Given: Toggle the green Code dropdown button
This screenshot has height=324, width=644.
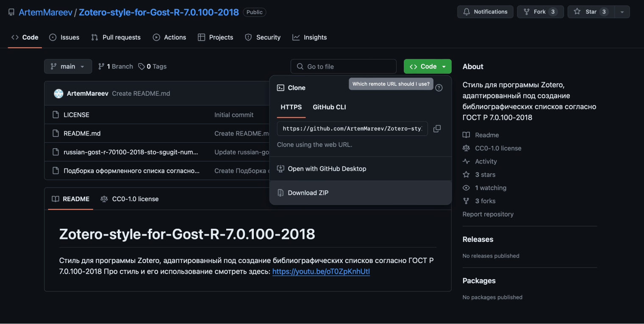Looking at the screenshot, I should (427, 66).
